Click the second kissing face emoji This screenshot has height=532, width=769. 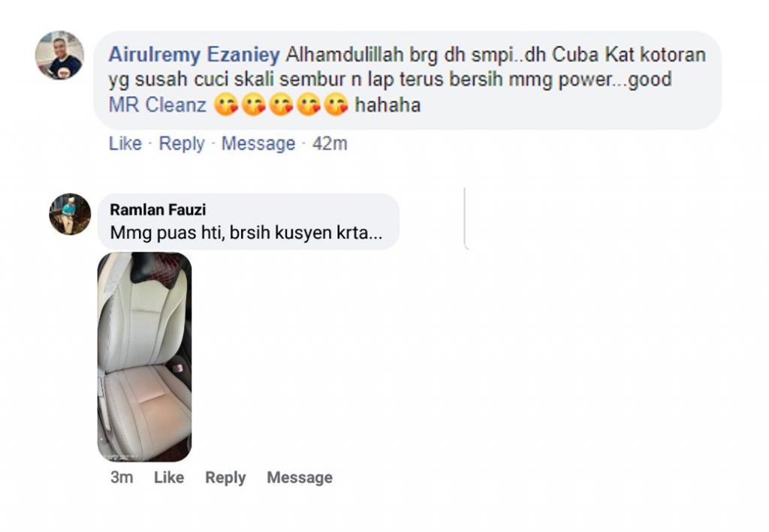tap(254, 104)
